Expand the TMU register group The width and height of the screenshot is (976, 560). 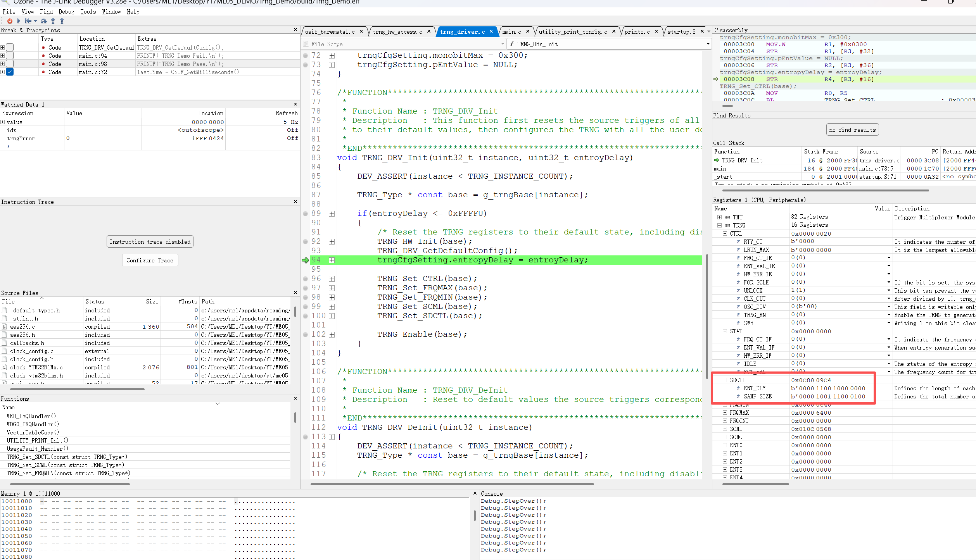(x=719, y=217)
